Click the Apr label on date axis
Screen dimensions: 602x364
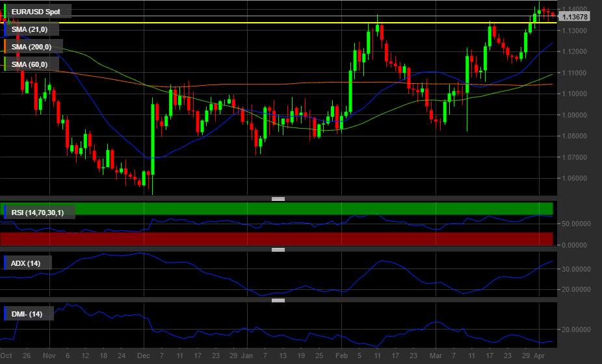(x=539, y=357)
